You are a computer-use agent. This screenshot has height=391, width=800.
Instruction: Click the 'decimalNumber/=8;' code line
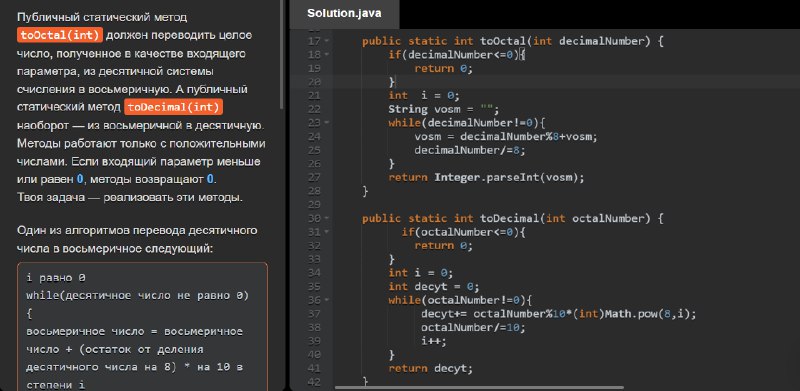pyautogui.click(x=469, y=150)
